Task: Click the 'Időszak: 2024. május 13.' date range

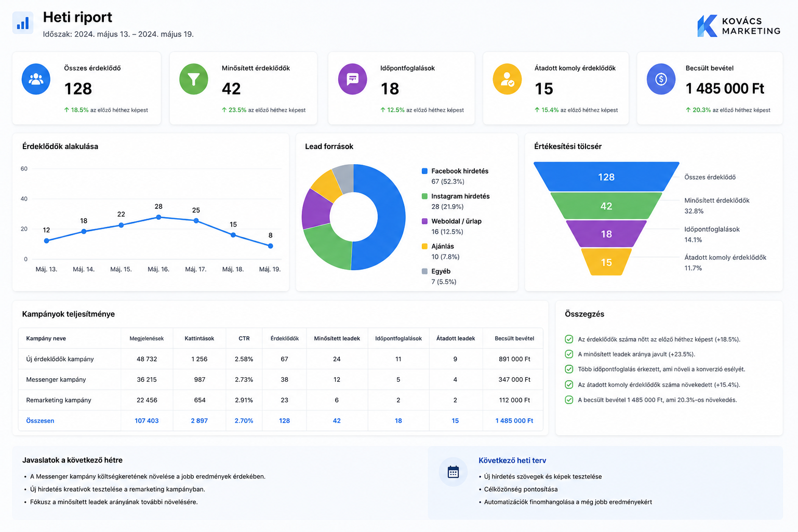Action: click(118, 34)
